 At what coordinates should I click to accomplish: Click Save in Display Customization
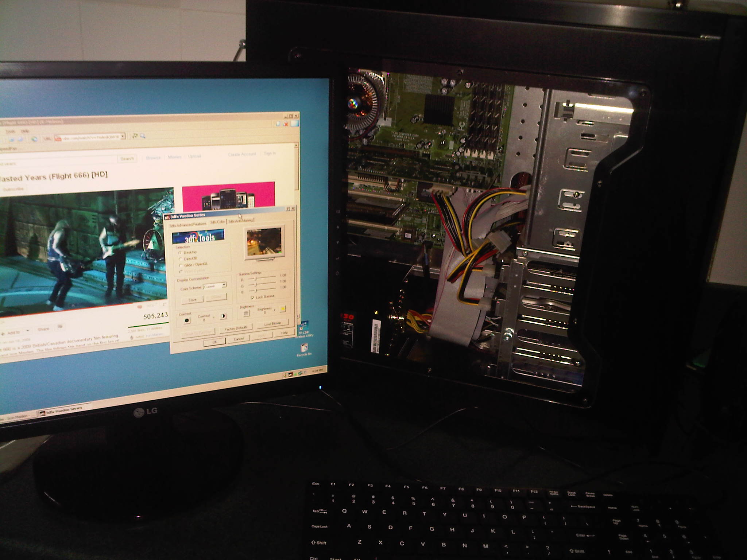click(192, 300)
